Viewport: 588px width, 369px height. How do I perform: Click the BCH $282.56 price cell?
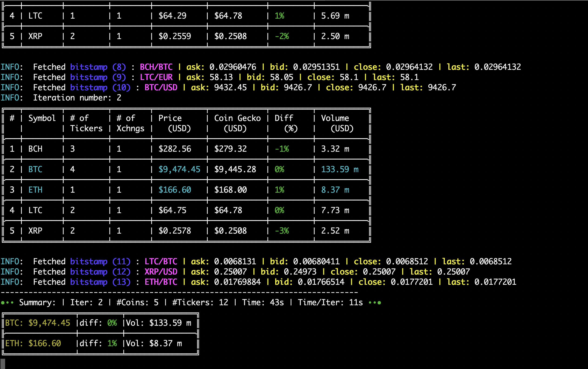click(x=175, y=149)
